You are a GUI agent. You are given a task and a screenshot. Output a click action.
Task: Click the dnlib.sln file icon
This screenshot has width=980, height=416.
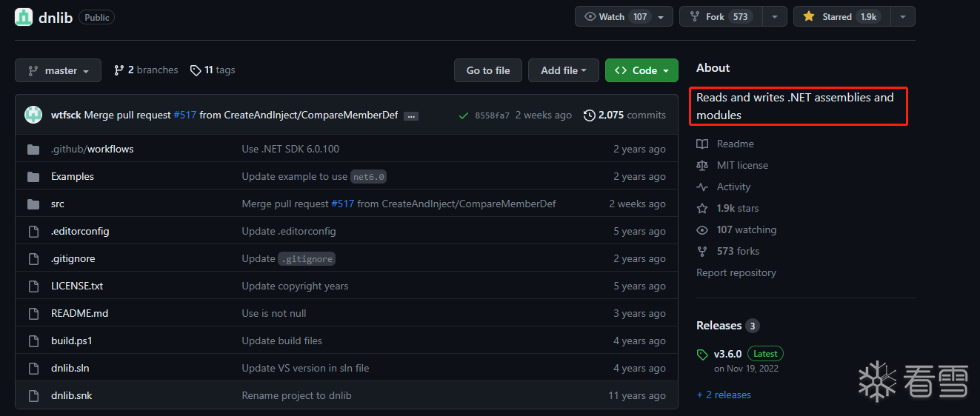point(33,368)
